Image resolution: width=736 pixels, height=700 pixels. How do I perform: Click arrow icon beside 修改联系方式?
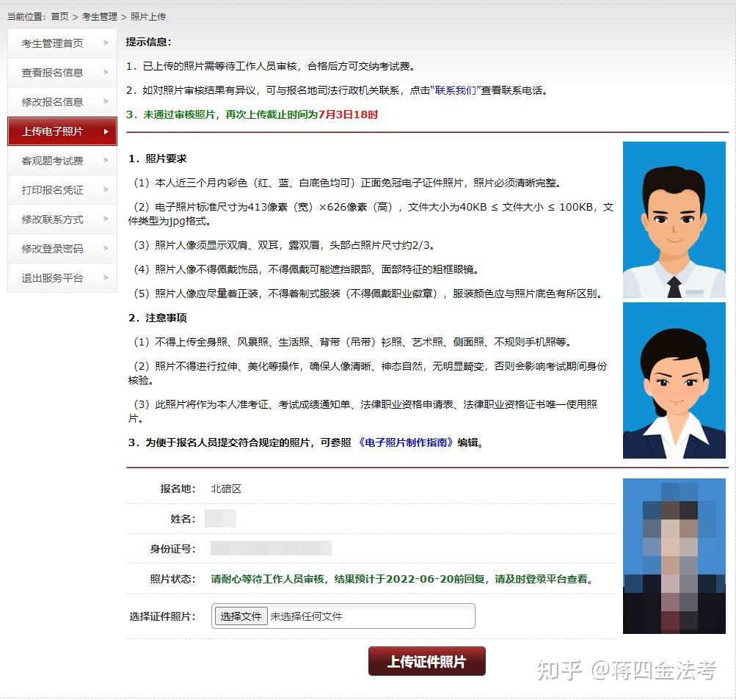(106, 219)
